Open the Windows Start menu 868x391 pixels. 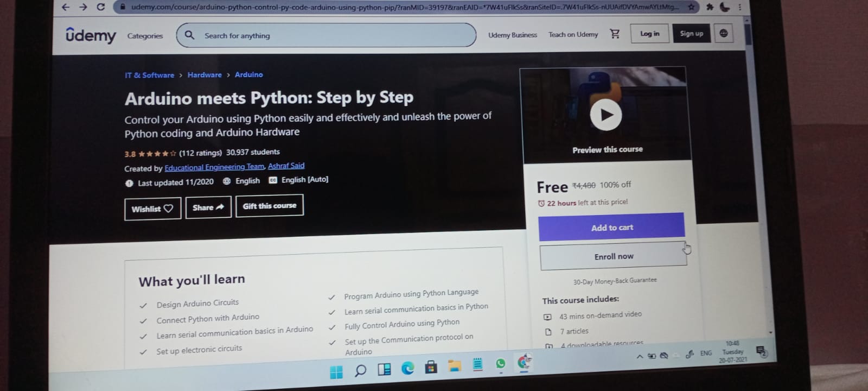[x=336, y=372]
